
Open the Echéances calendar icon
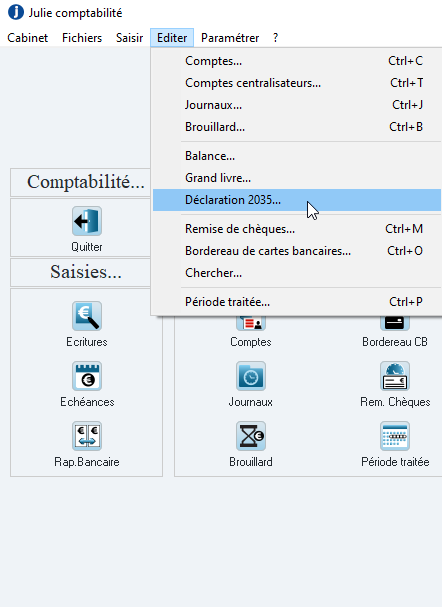point(87,376)
